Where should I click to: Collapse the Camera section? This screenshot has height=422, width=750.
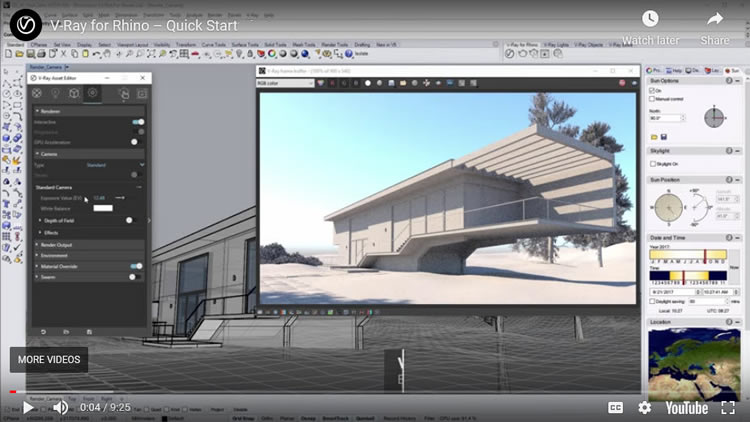(88, 154)
